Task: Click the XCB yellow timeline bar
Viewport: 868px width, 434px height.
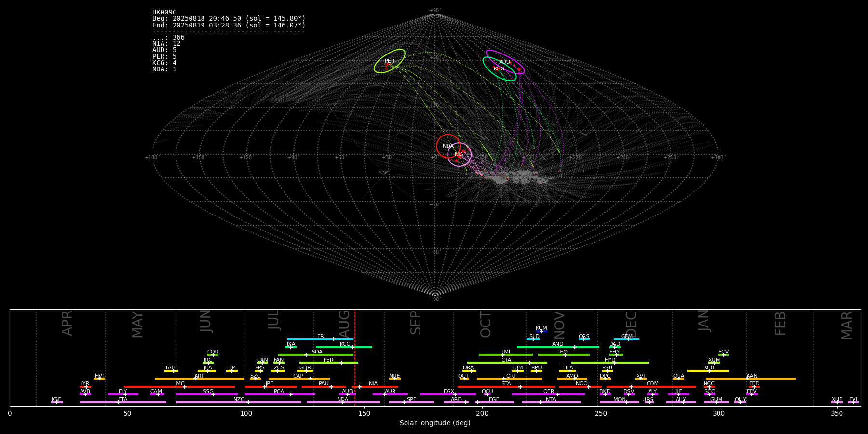Action: pos(708,371)
